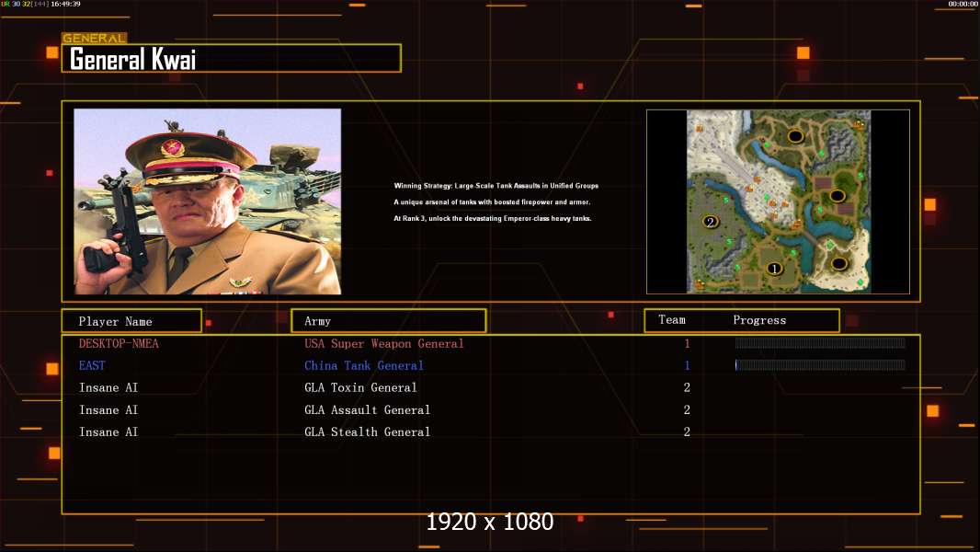Click USA Super Weapon General army entry
Image resolution: width=980 pixels, height=552 pixels.
(x=383, y=344)
